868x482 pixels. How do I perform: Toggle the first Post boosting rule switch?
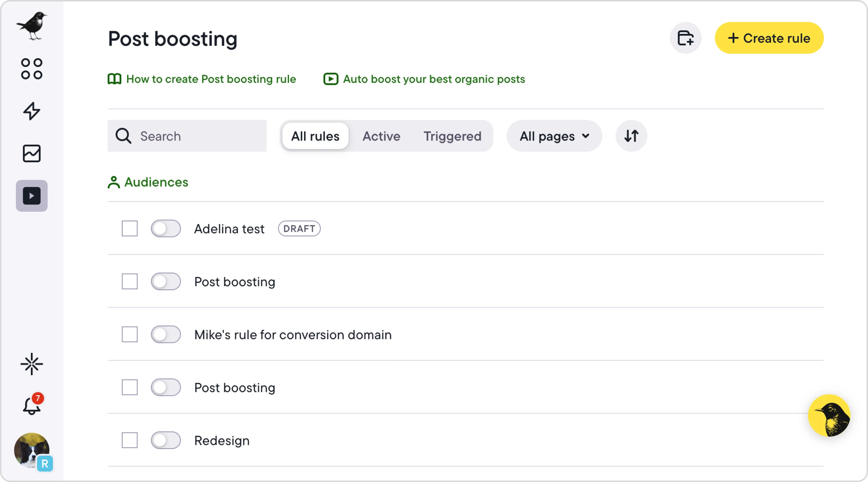click(x=166, y=282)
